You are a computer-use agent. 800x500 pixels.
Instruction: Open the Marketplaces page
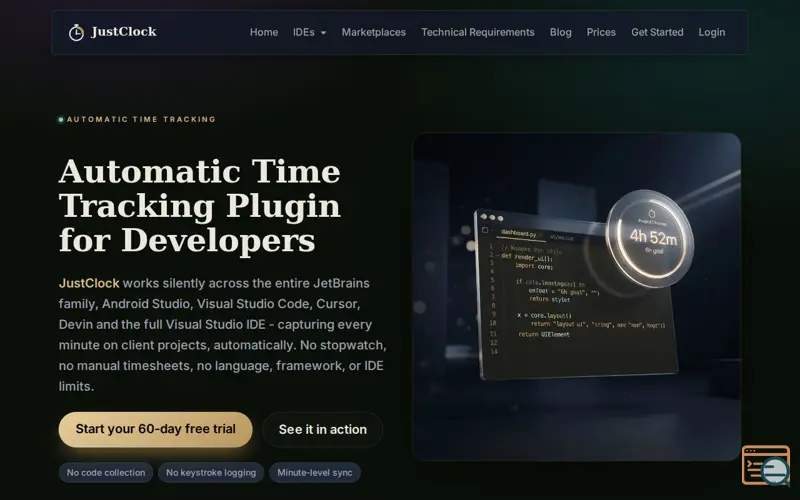[373, 32]
